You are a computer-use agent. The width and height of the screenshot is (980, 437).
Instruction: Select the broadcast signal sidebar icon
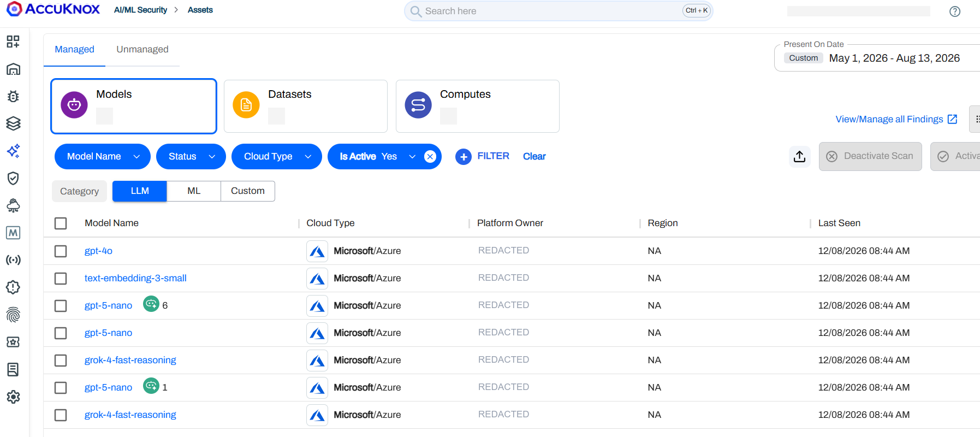point(13,260)
